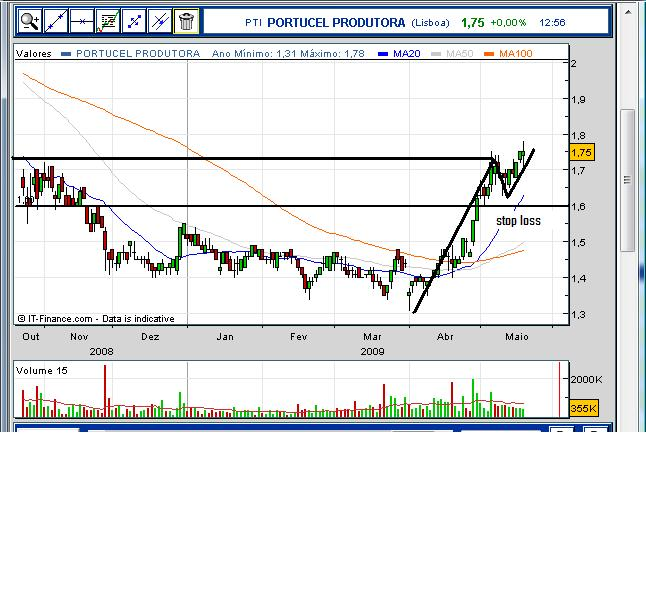
Task: Click the Out month label
Action: [31, 337]
